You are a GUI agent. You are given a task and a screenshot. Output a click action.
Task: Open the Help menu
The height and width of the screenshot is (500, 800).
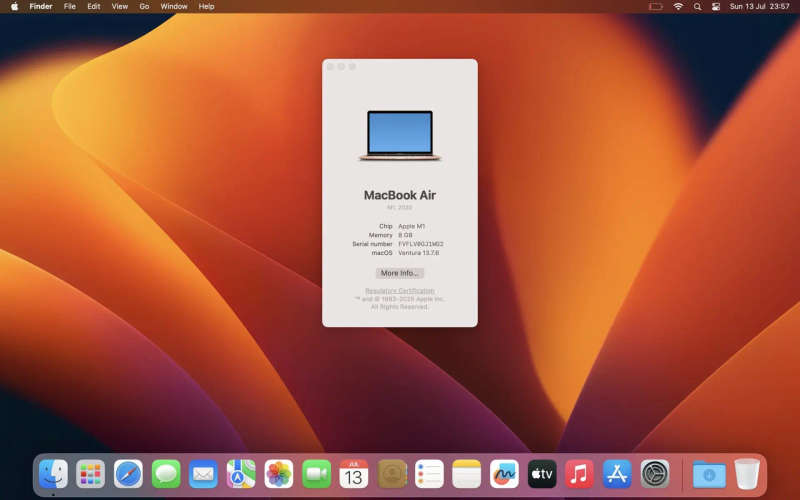(206, 7)
